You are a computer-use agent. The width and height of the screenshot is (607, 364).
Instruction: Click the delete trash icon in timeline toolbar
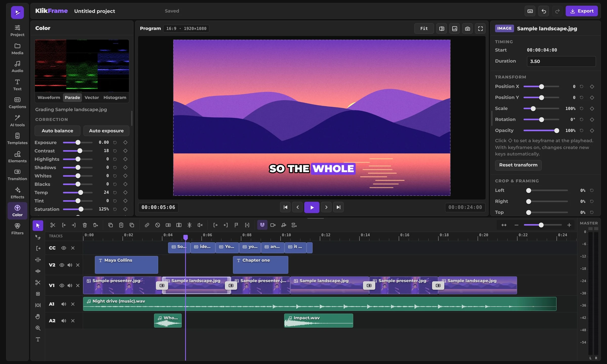point(85,225)
